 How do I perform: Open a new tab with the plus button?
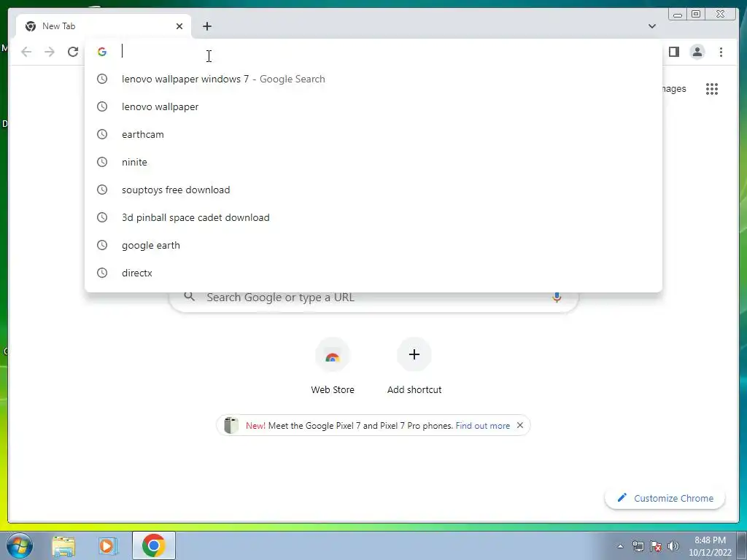coord(206,26)
